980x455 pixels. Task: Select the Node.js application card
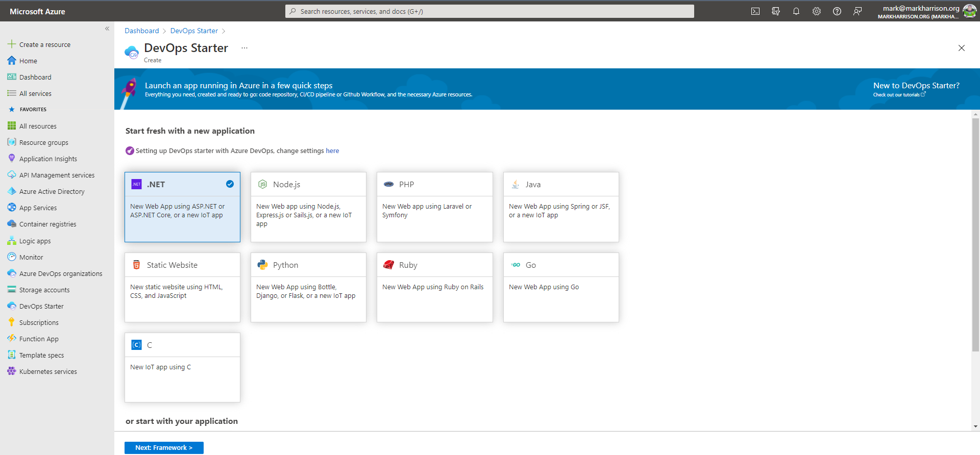[308, 207]
